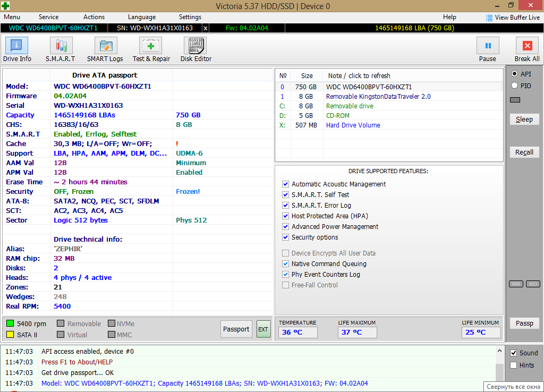Image resolution: width=544 pixels, height=392 pixels.
Task: Click the green EXT button
Action: click(x=263, y=329)
